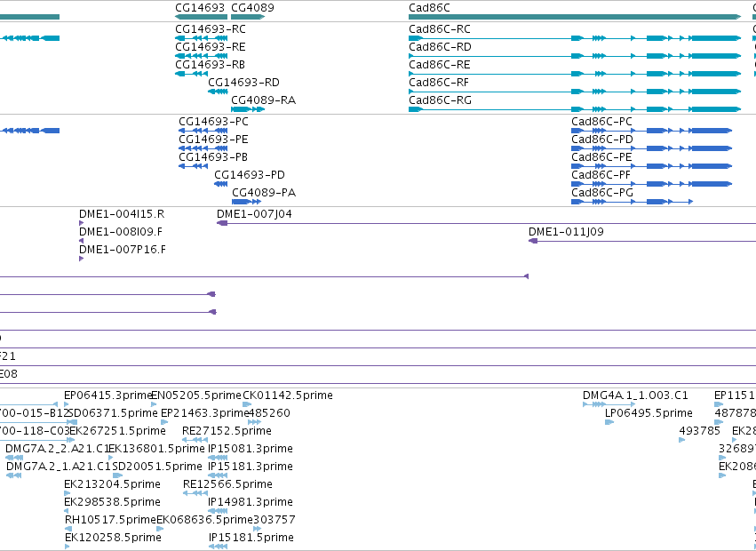Select protein CG14693-PB label

213,157
